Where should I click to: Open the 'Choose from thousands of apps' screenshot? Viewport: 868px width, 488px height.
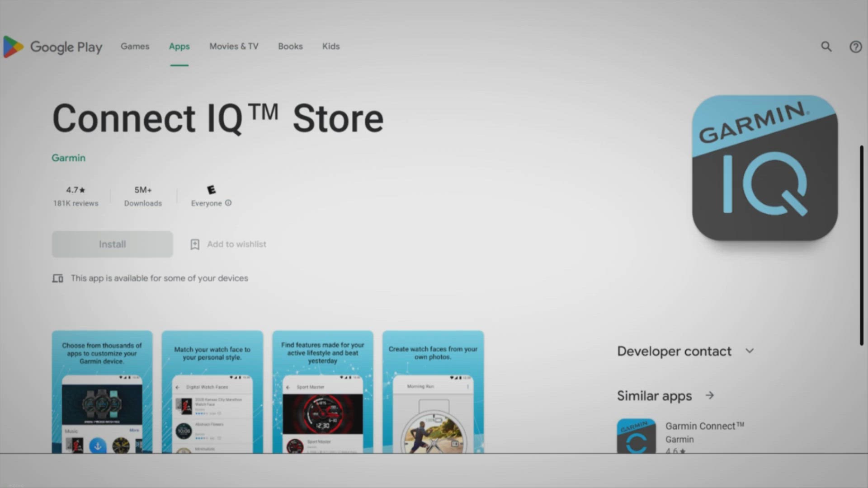coord(102,392)
